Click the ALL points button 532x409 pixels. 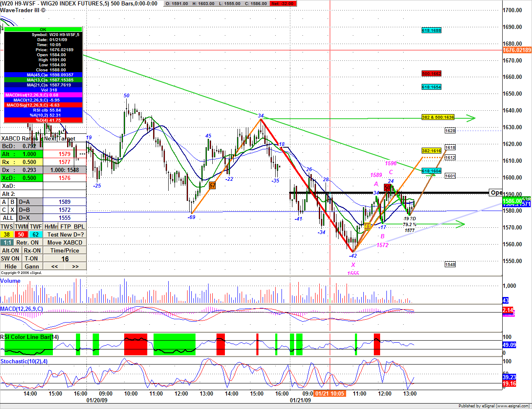tap(8, 218)
